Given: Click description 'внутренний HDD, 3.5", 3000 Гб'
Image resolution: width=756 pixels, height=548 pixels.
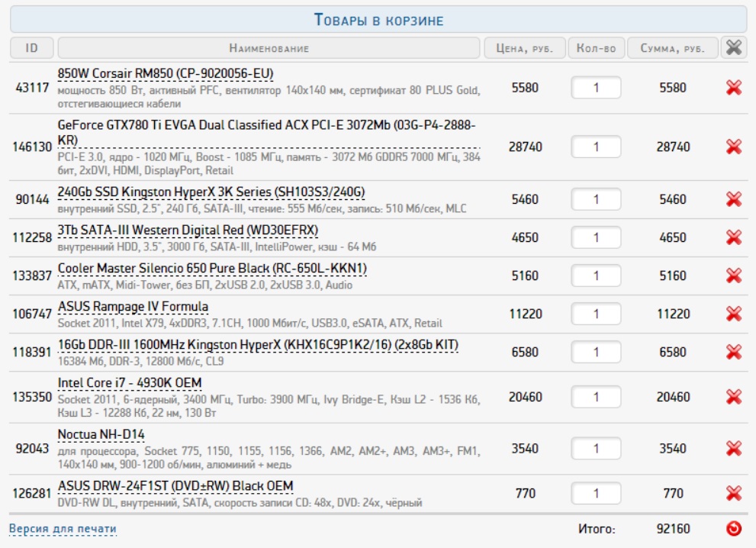Looking at the screenshot, I should coord(217,247).
